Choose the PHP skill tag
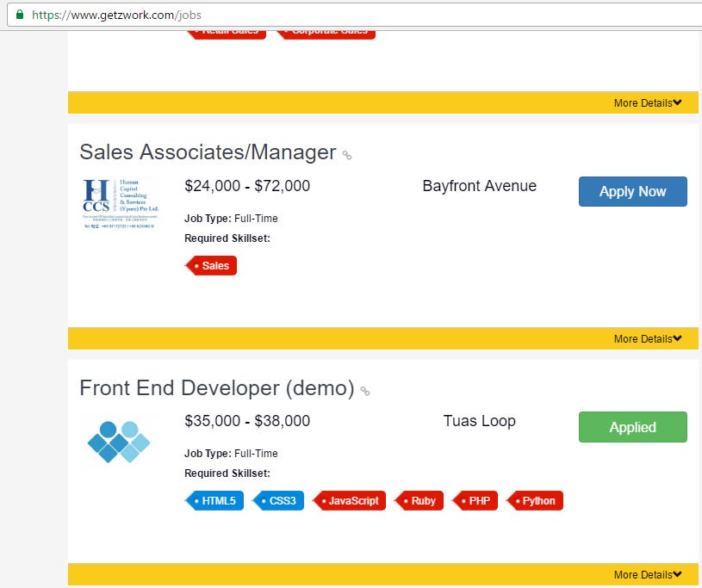The height and width of the screenshot is (588, 702). tap(476, 501)
